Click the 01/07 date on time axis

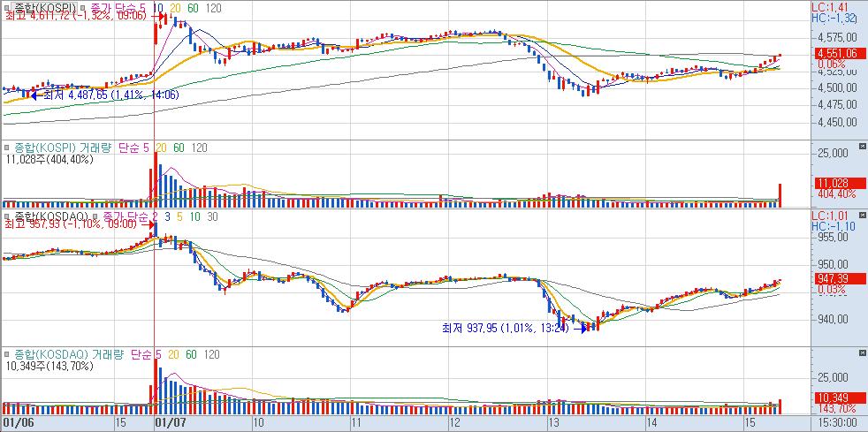pyautogui.click(x=170, y=422)
